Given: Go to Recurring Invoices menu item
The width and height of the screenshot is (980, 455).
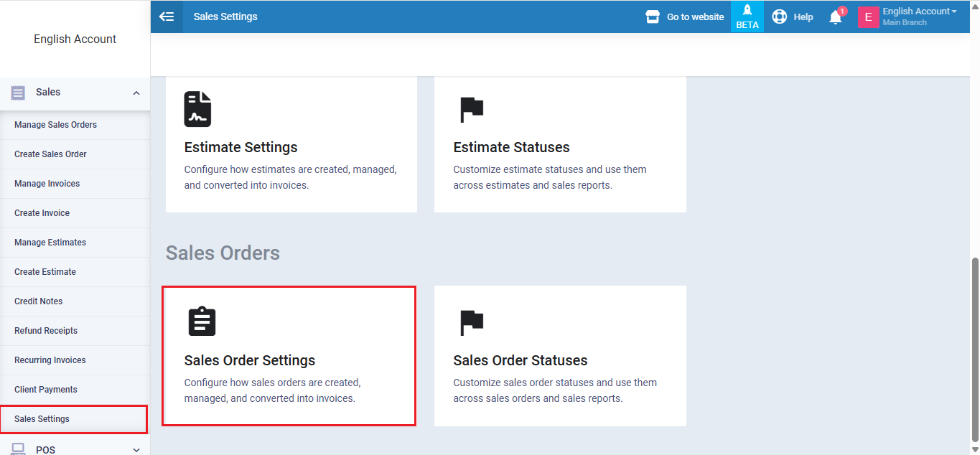Looking at the screenshot, I should [50, 360].
